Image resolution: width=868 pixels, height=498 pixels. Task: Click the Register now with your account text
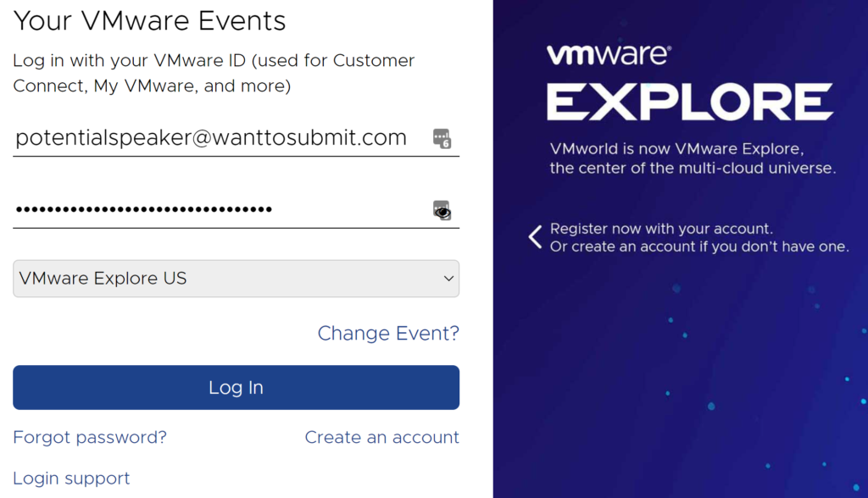[661, 229]
